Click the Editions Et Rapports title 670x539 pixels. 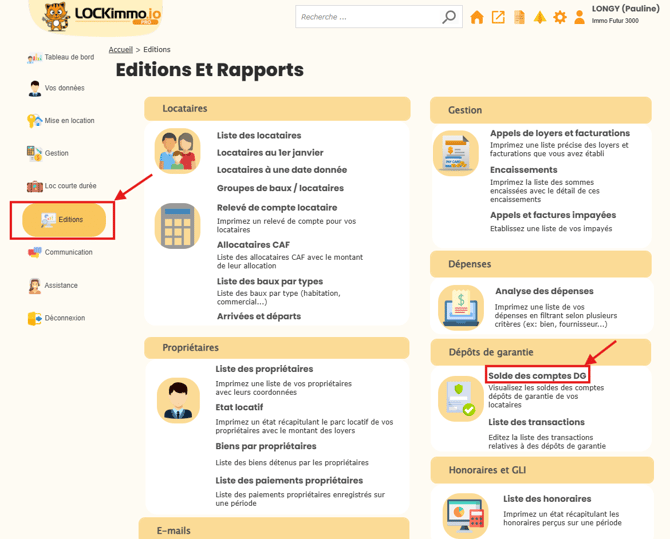[209, 70]
